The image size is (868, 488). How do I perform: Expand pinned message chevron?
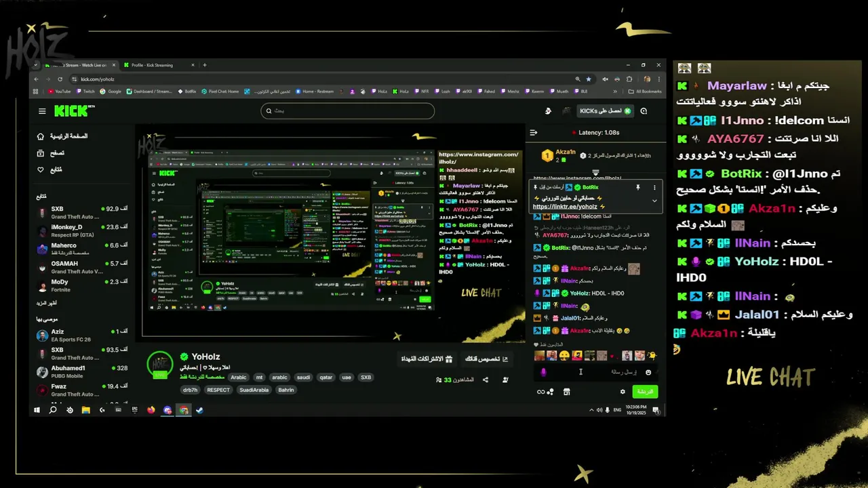coord(654,201)
